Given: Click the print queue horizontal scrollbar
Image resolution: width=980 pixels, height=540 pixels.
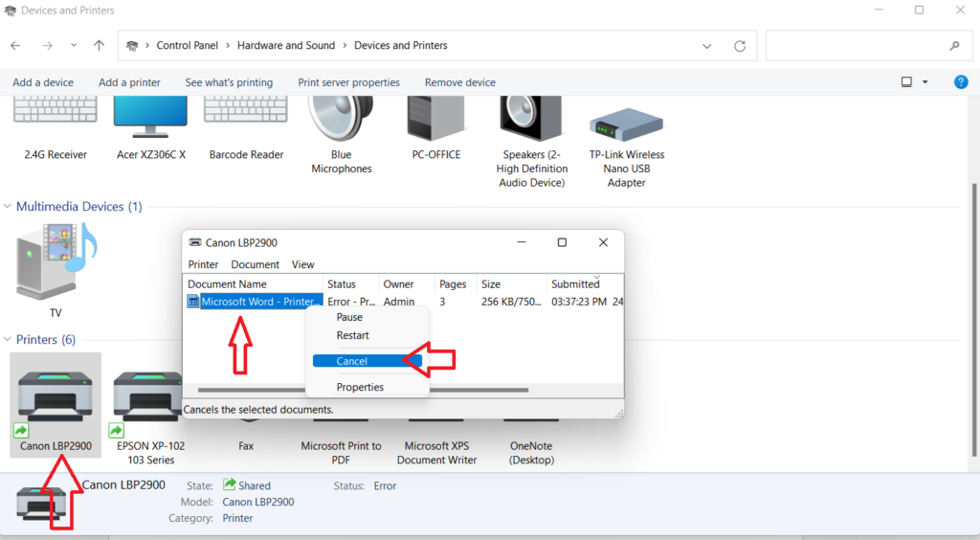Looking at the screenshot, I should point(363,390).
